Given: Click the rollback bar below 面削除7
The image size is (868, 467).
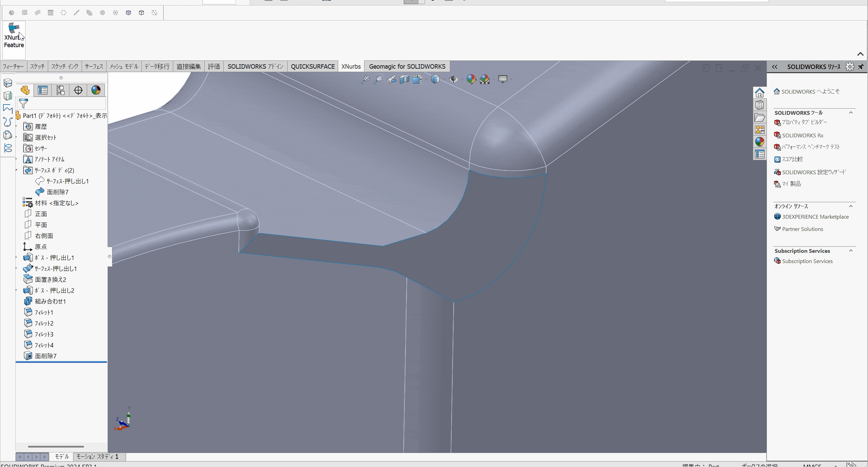Looking at the screenshot, I should pyautogui.click(x=61, y=362).
